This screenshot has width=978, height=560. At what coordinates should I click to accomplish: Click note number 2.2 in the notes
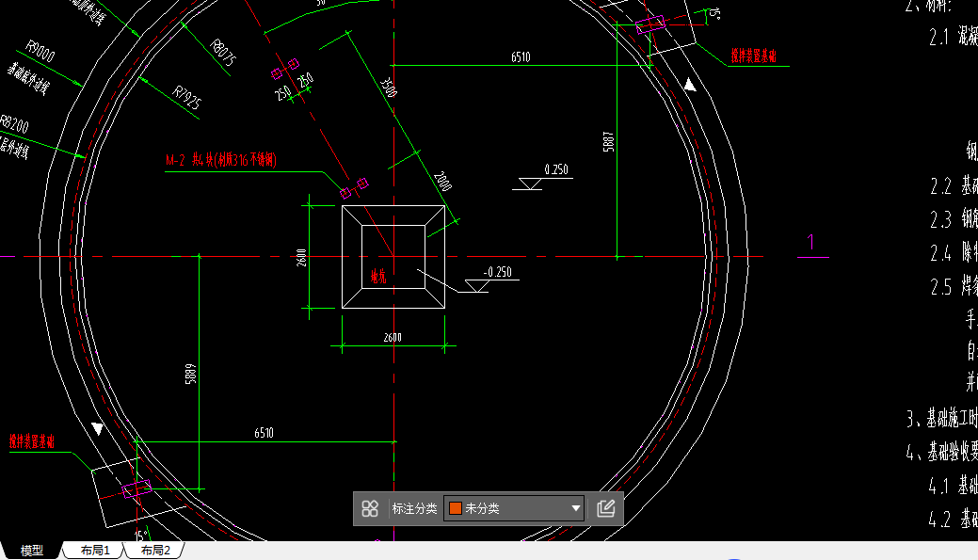940,185
